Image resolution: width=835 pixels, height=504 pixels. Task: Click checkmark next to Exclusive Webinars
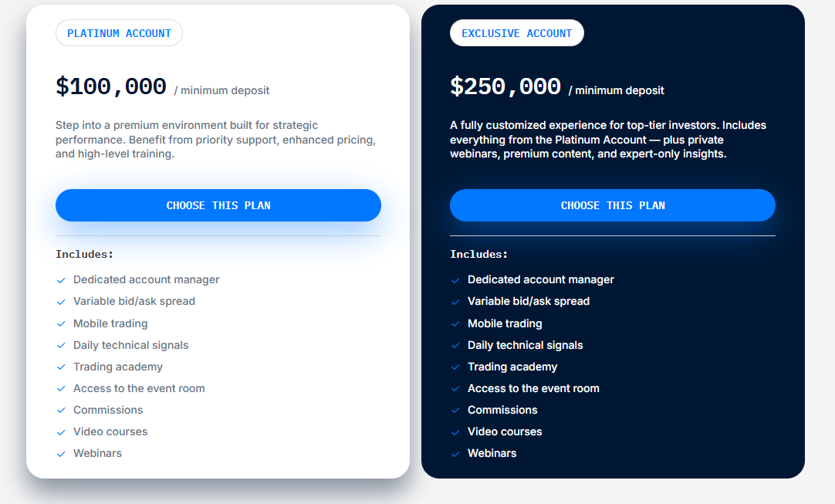[x=455, y=454]
